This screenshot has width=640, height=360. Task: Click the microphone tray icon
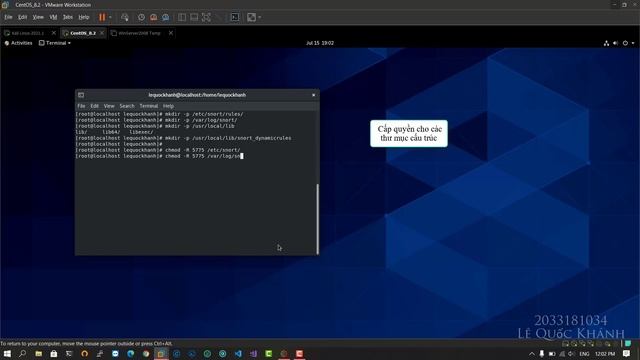542,354
